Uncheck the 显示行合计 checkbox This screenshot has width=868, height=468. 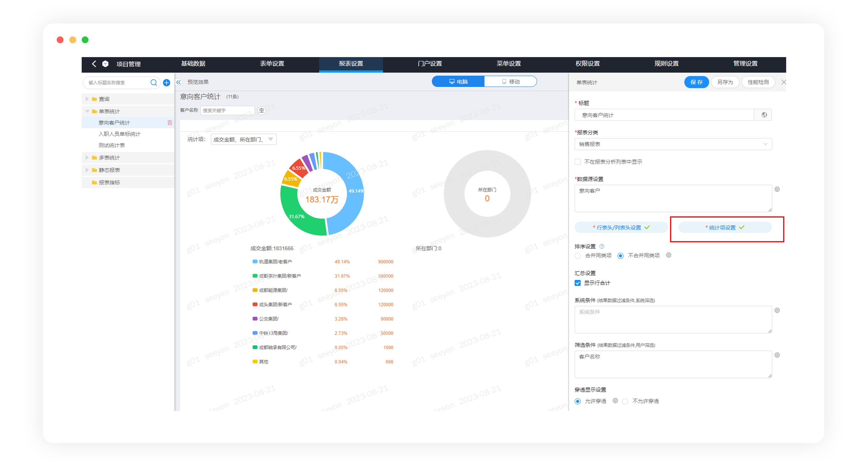click(x=578, y=283)
